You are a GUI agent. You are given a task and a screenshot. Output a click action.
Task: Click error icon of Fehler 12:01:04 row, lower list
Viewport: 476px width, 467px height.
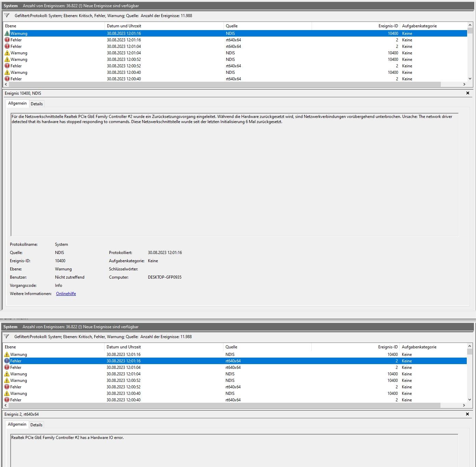[x=7, y=368]
